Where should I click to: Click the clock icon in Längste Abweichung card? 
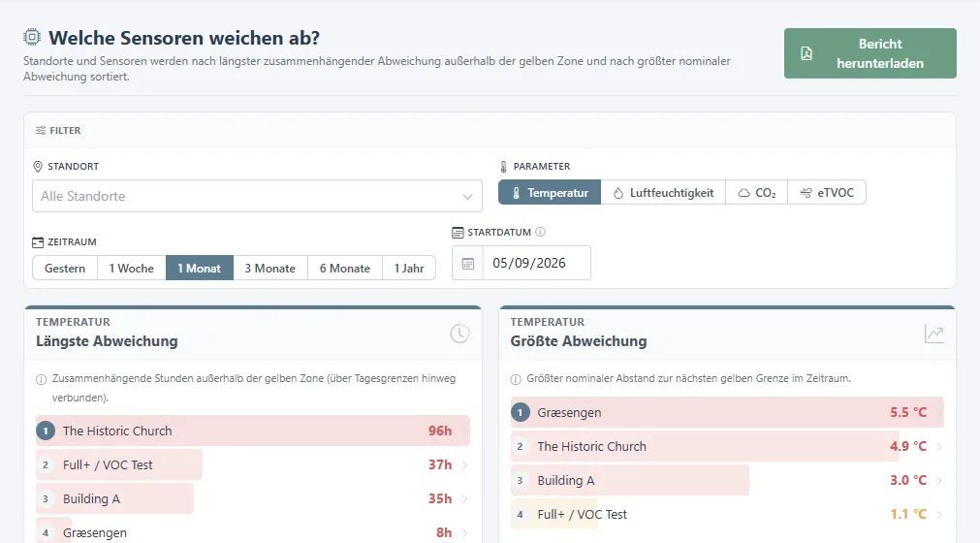pos(460,333)
